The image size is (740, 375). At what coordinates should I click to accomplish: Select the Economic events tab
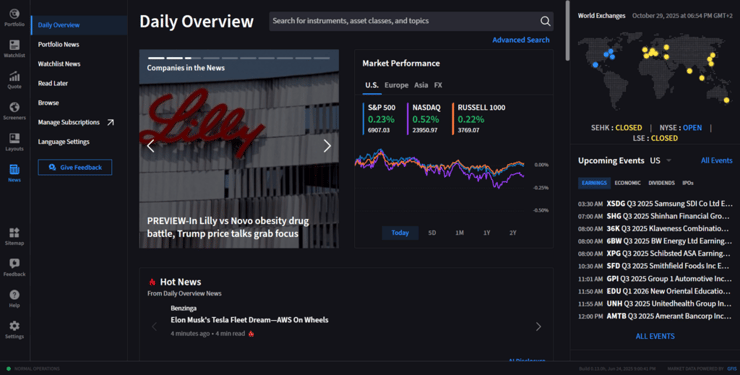628,183
